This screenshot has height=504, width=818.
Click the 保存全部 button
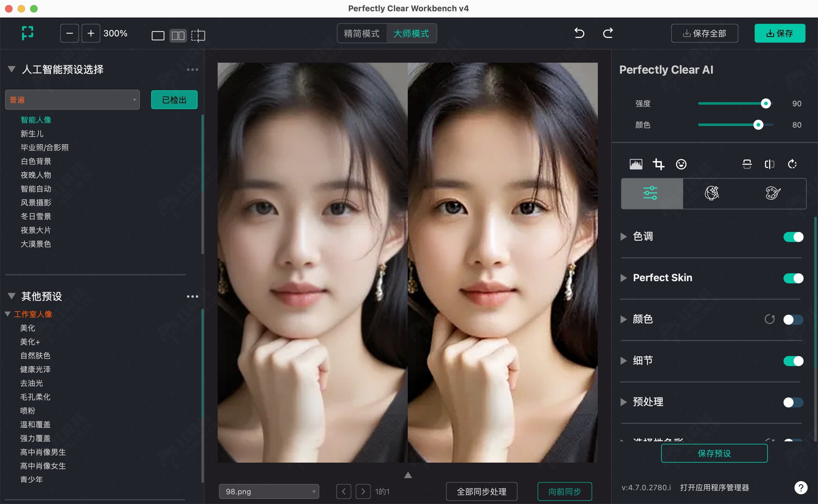coord(704,33)
